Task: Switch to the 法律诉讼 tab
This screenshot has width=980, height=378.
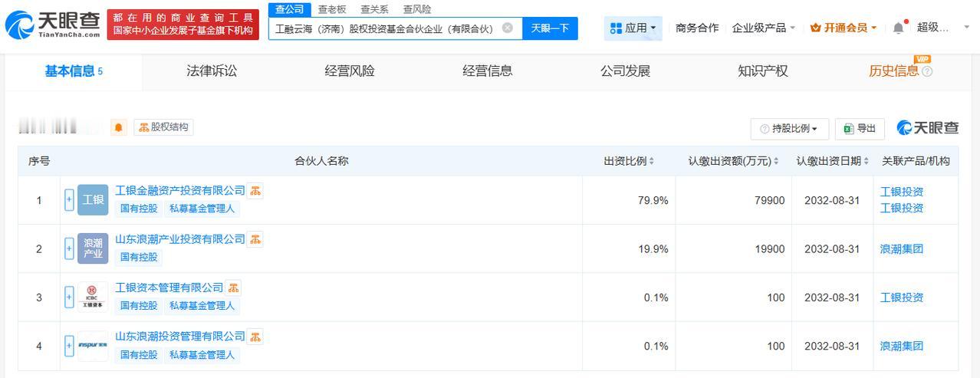Action: click(212, 71)
